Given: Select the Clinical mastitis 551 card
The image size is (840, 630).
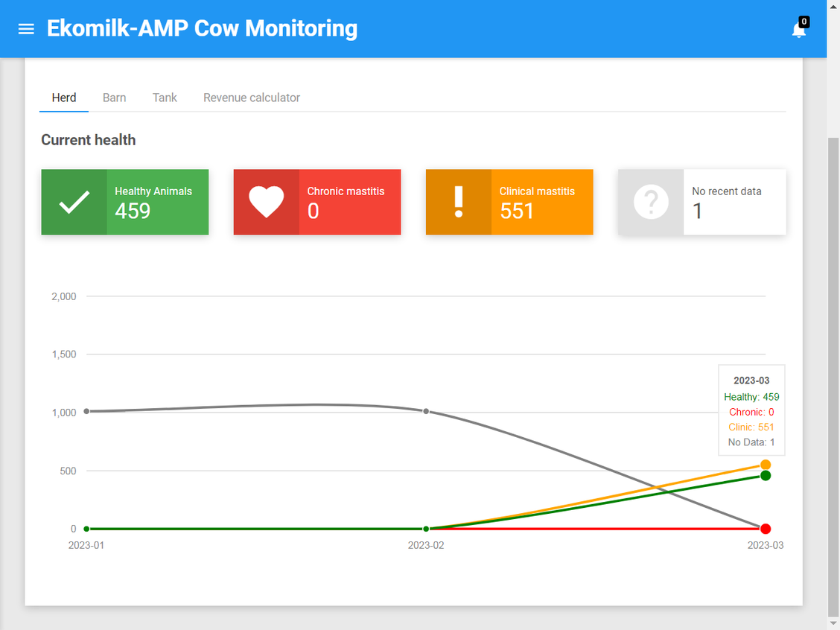Looking at the screenshot, I should point(509,202).
